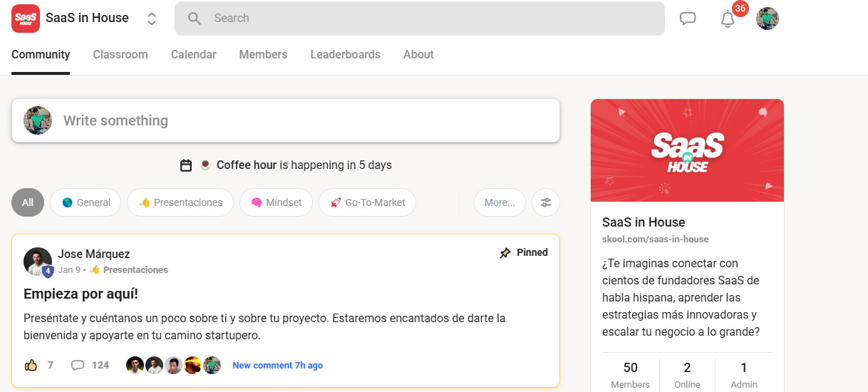Open the filter sliders icon button

pos(546,202)
